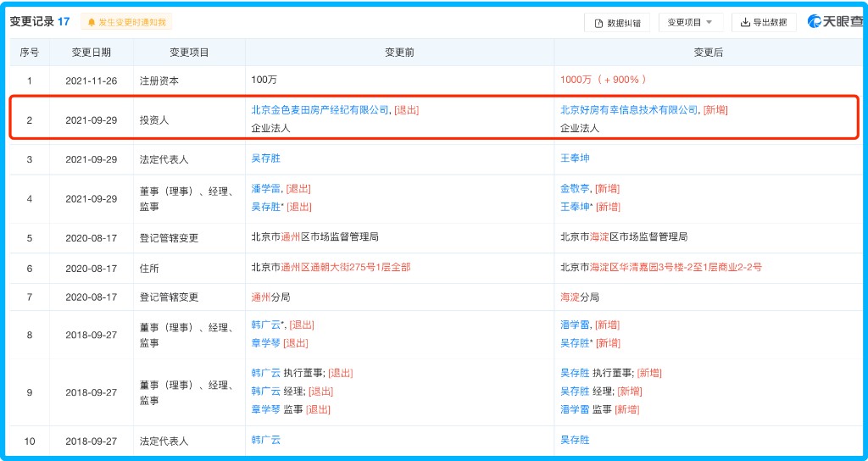Click the 变更后 column header
This screenshot has width=868, height=461.
(x=709, y=53)
